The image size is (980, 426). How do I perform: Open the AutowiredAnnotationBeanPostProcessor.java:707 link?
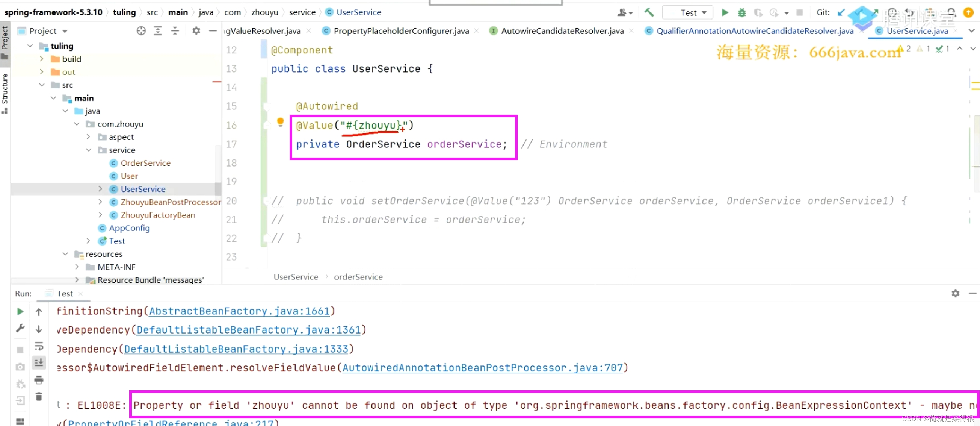tap(482, 368)
